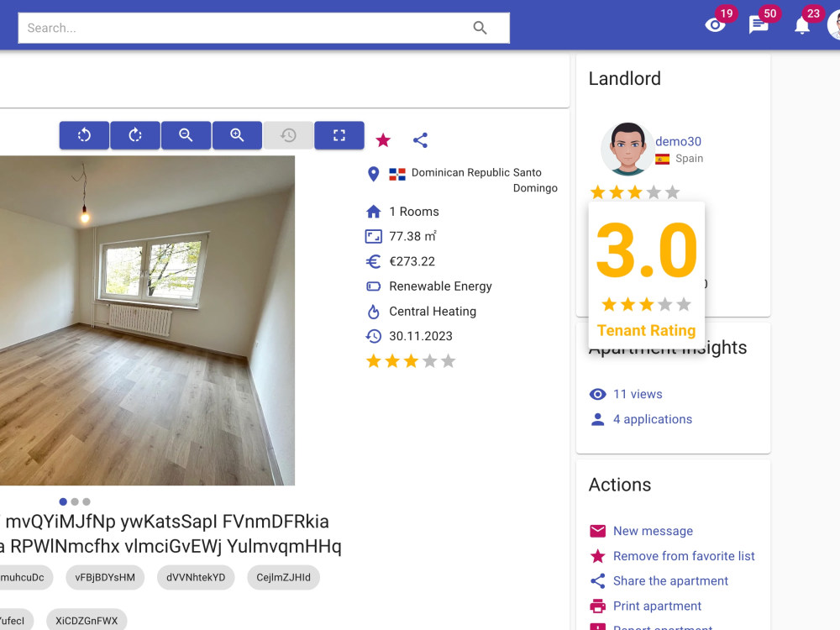The height and width of the screenshot is (630, 840).
Task: Focus the Search input field
Action: [x=264, y=28]
